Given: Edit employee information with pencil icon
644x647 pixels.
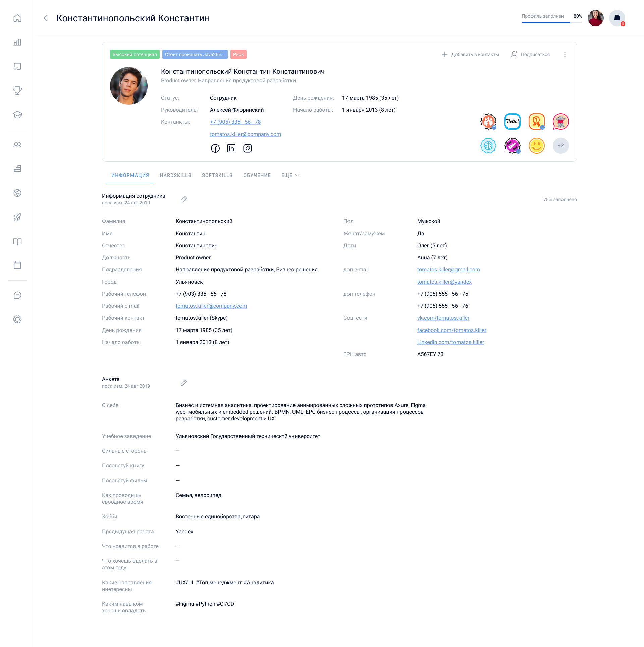Looking at the screenshot, I should click(x=184, y=199).
